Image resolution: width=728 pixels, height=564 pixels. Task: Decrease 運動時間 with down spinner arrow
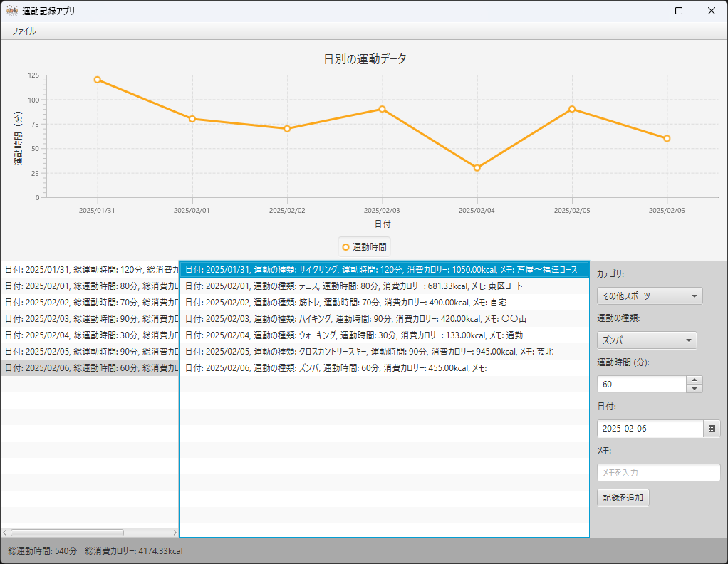coord(694,389)
